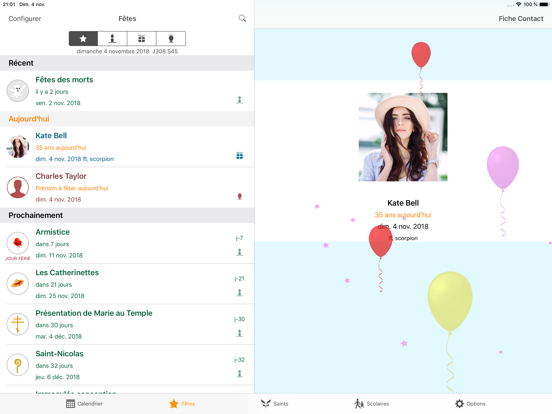Click the crozier icon for Saint-Nicolas
Image resolution: width=552 pixels, height=414 pixels.
click(18, 365)
